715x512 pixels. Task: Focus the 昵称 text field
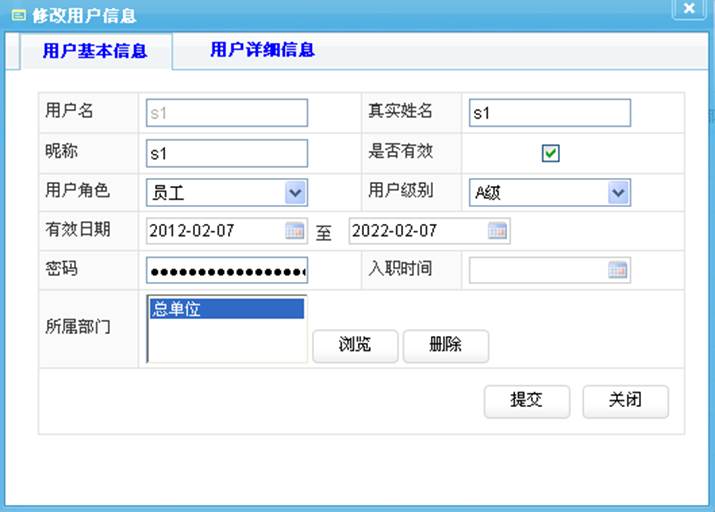coord(226,153)
